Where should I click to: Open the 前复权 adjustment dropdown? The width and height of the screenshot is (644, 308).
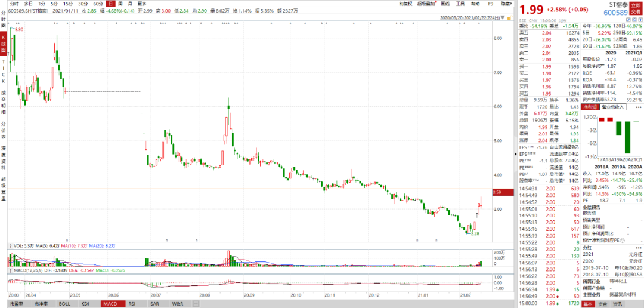405,4
